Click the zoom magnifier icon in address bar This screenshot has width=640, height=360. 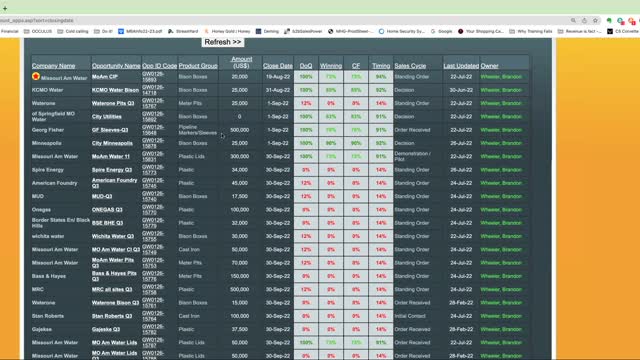point(573,20)
